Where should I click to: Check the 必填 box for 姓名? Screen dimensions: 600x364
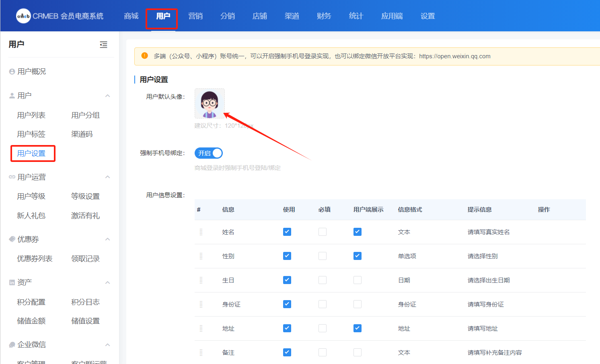tap(323, 232)
